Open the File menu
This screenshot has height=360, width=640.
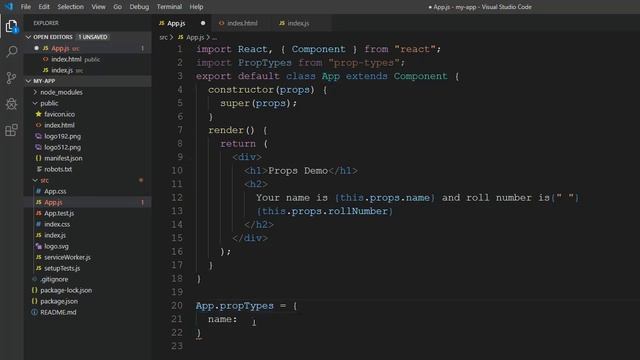(x=26, y=7)
